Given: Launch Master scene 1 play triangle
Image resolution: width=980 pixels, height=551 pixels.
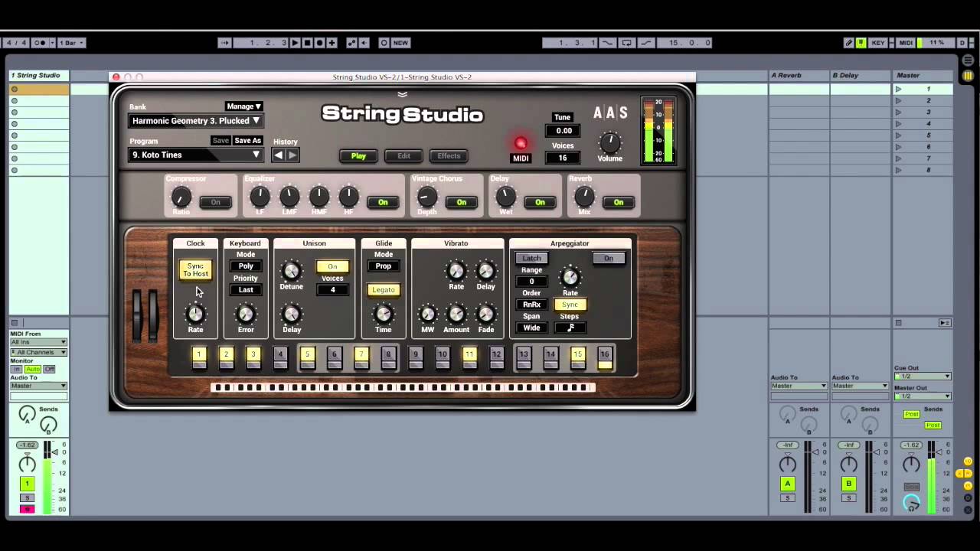Looking at the screenshot, I should tap(899, 90).
